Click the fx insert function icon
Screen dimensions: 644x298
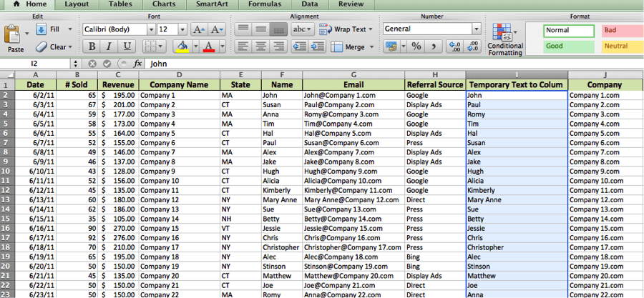pos(138,64)
